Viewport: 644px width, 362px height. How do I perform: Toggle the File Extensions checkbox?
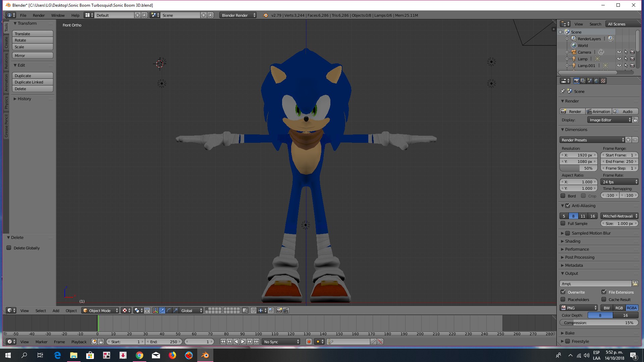[604, 292]
